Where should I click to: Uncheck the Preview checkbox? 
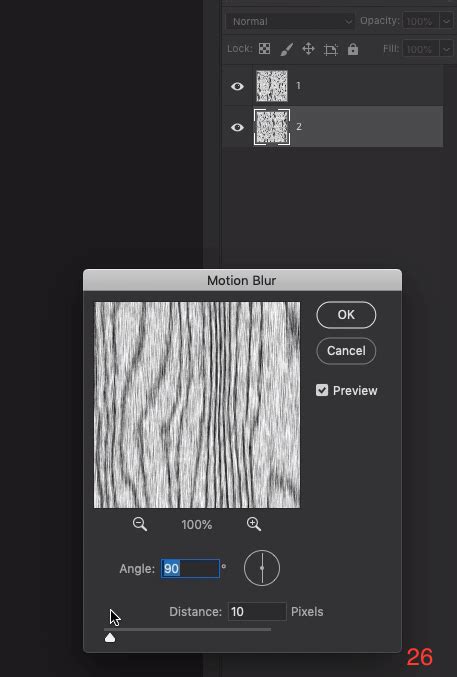(x=322, y=390)
